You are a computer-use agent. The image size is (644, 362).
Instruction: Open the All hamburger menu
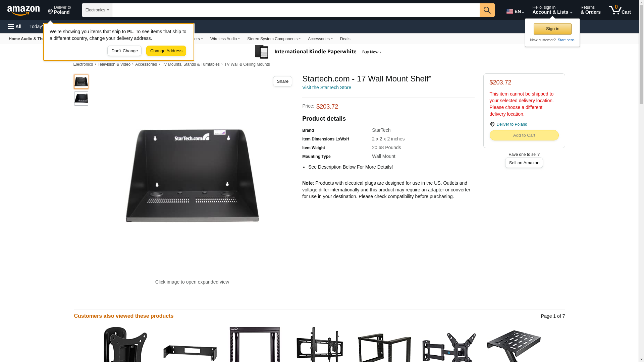tap(15, 26)
